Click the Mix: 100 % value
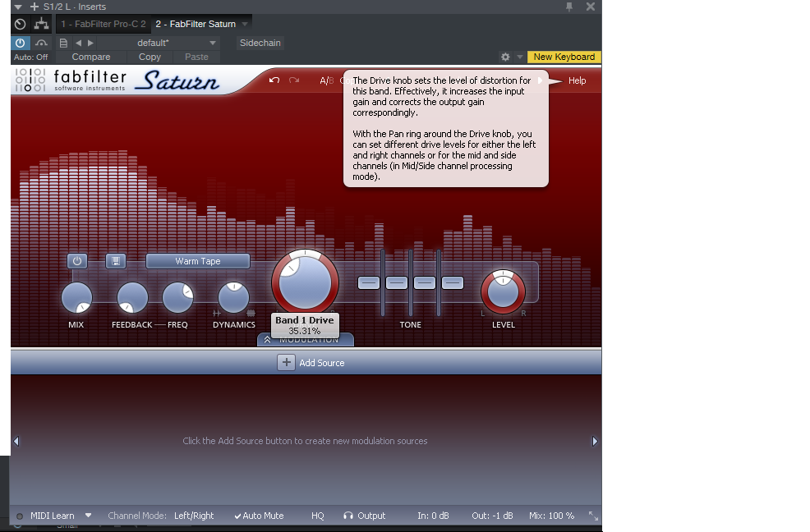 552,516
